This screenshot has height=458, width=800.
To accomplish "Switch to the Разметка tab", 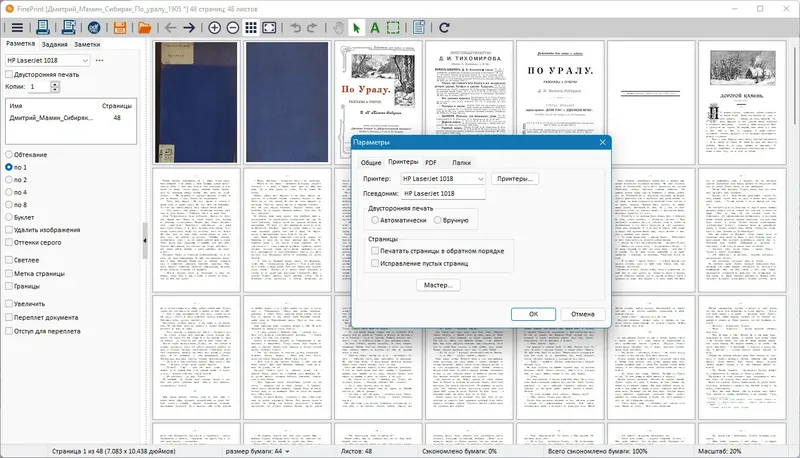I will tap(20, 44).
